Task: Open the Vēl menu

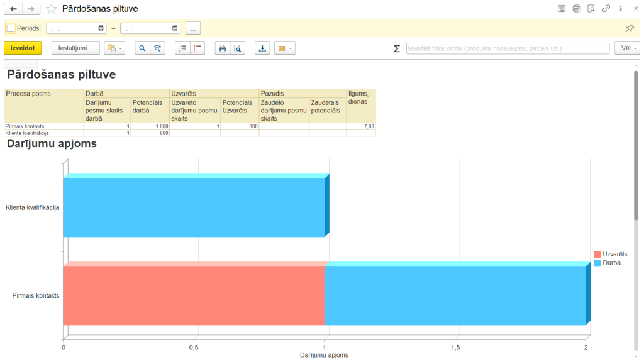Action: coord(627,48)
